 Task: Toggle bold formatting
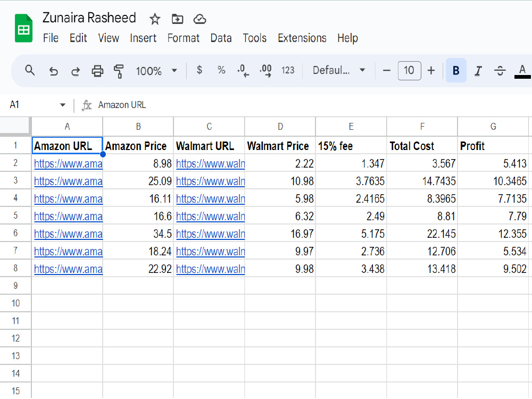coord(456,71)
